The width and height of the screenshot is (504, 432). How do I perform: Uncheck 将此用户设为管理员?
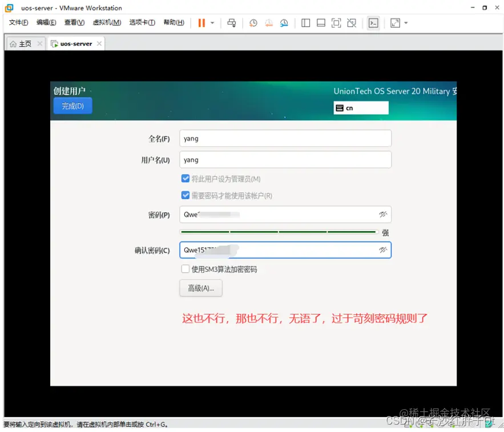186,178
